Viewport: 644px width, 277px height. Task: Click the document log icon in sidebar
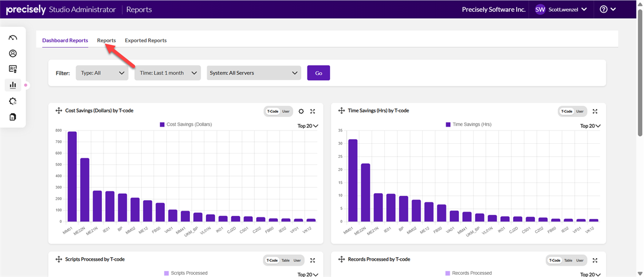[x=13, y=116]
